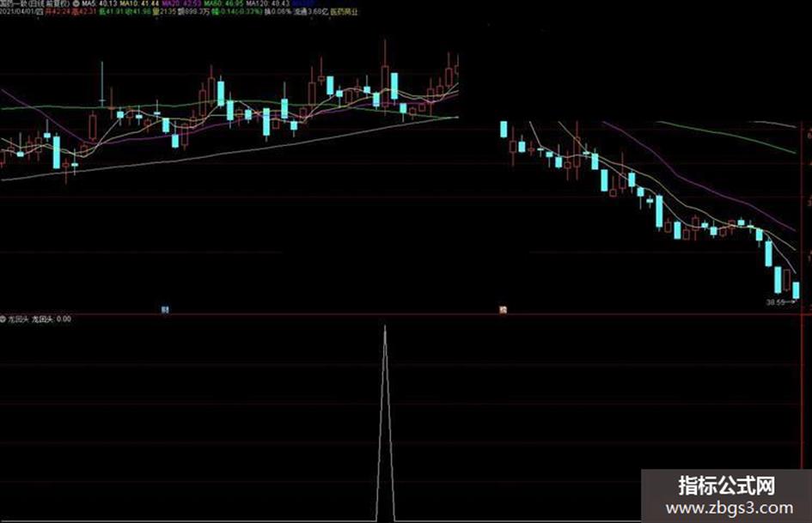Select the MA10: 41.44 label
812x523 pixels.
pyautogui.click(x=139, y=3)
